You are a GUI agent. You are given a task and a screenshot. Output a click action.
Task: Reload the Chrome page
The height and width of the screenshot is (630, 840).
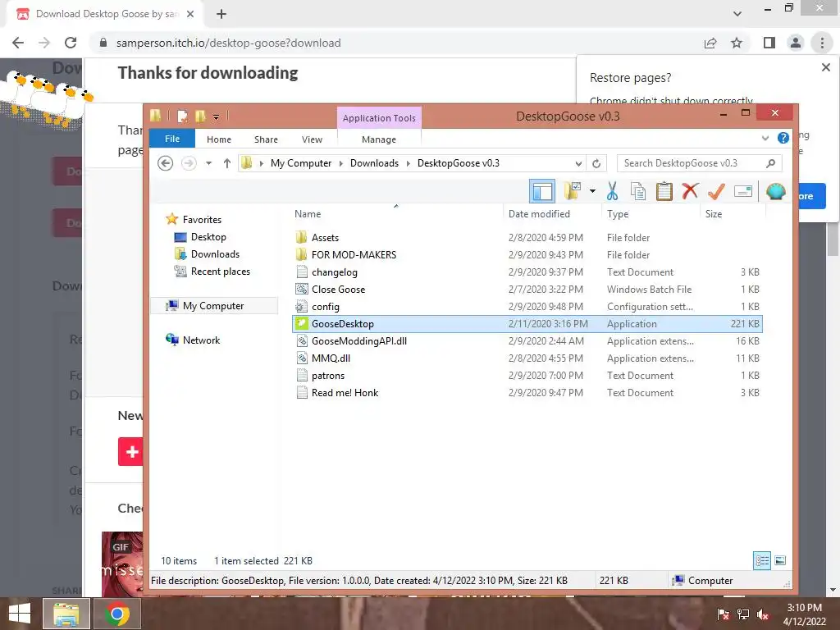click(71, 43)
